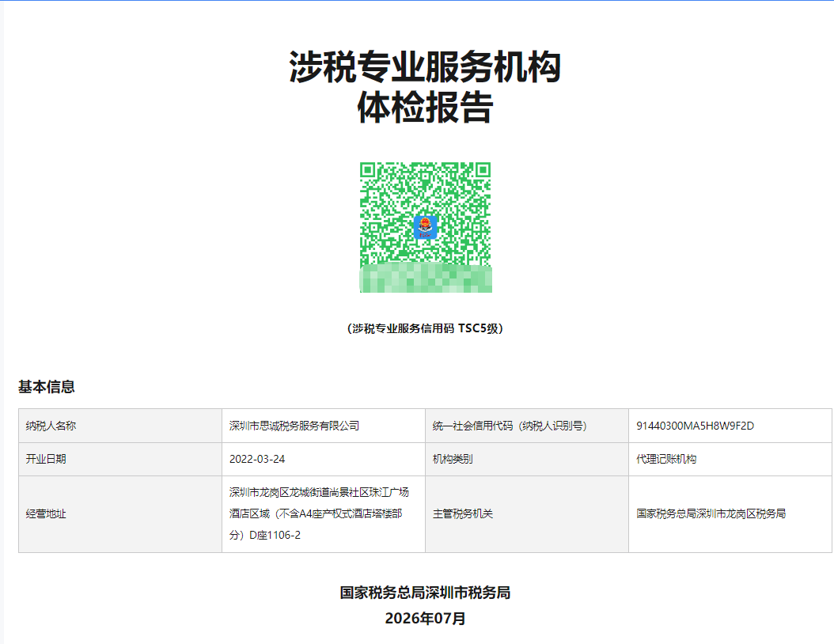
Task: Click the 体检报告 heading line
Action: click(425, 107)
